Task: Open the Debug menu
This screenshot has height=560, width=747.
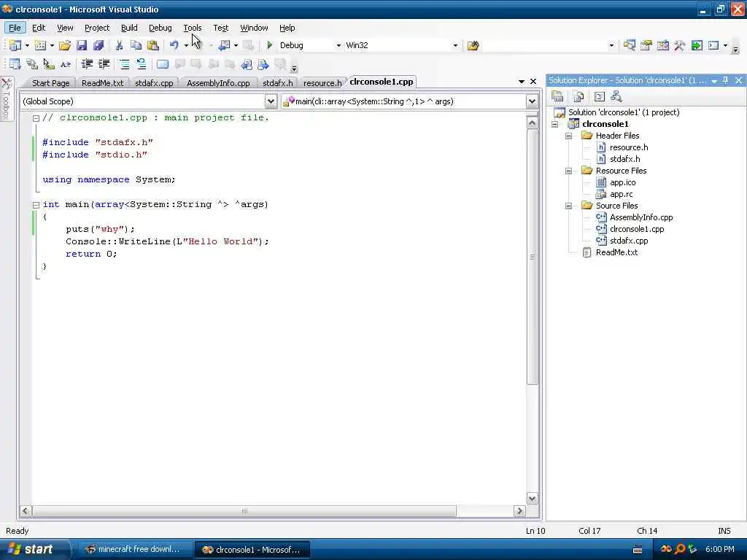Action: (x=160, y=28)
